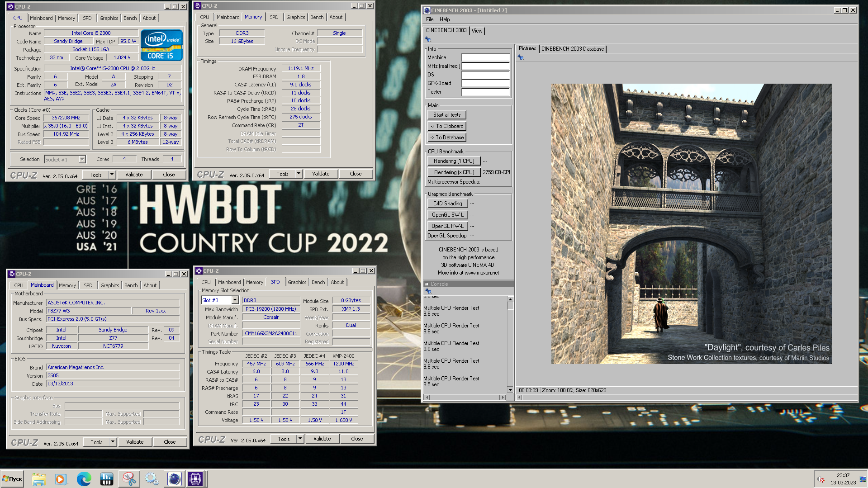Click the pin icon in the Console panel
The height and width of the screenshot is (488, 868).
pyautogui.click(x=428, y=291)
